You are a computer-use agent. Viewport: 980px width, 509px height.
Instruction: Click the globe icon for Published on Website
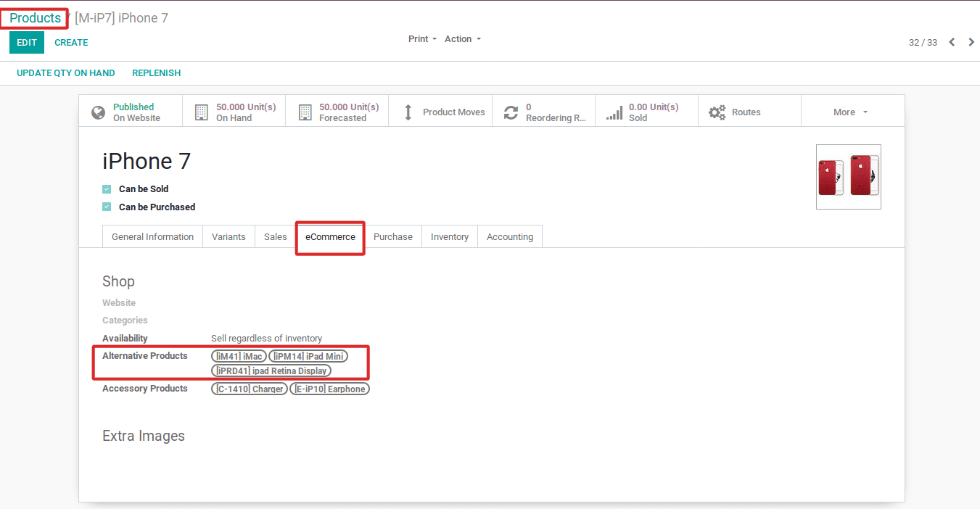pyautogui.click(x=98, y=112)
